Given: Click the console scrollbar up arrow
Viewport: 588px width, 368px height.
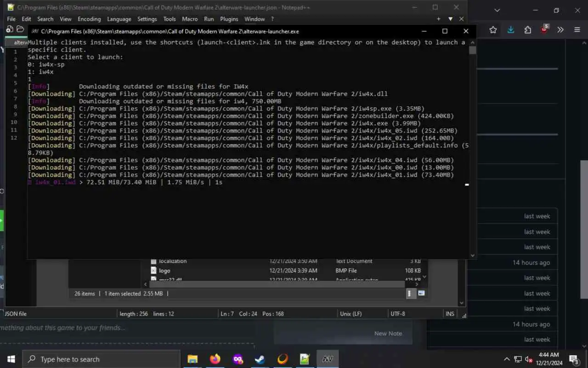Looking at the screenshot, I should [473, 42].
